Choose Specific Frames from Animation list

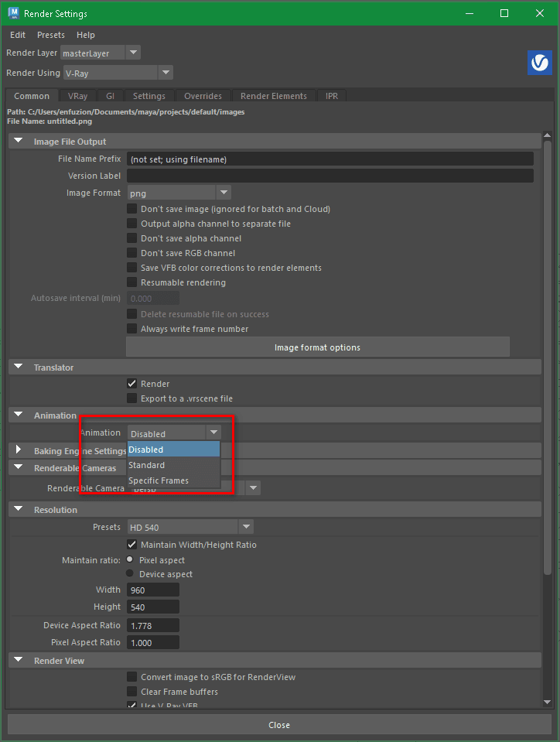coord(159,480)
